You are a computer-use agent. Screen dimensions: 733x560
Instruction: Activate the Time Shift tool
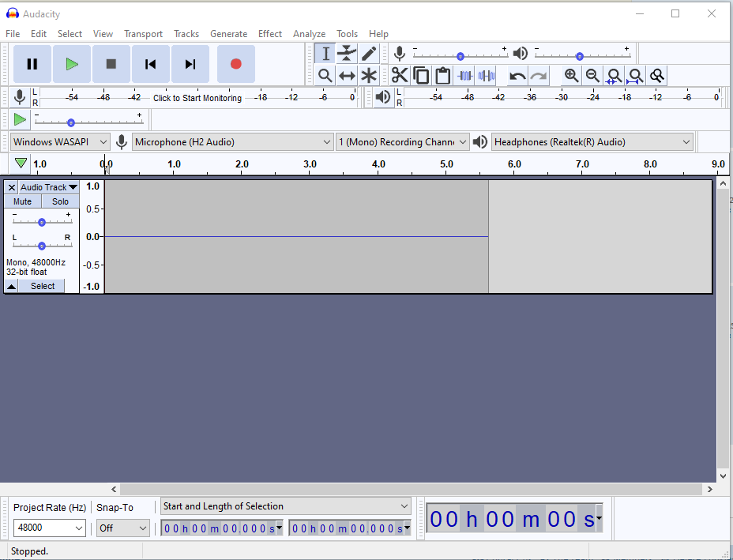tap(347, 76)
